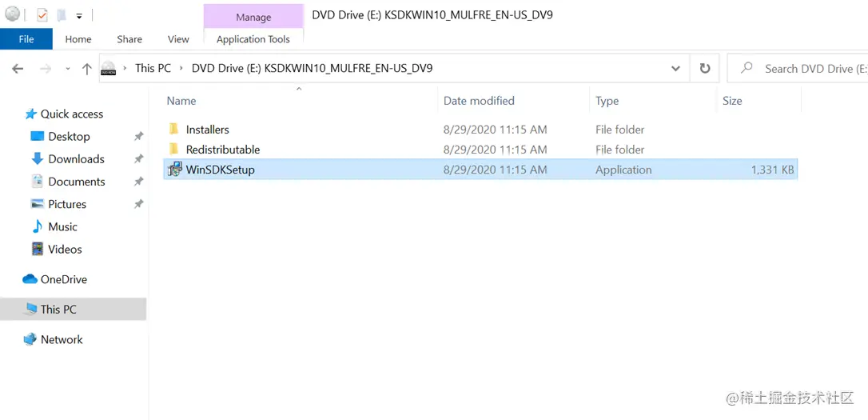
Task: Open Downloads in the navigation pane
Action: (76, 159)
